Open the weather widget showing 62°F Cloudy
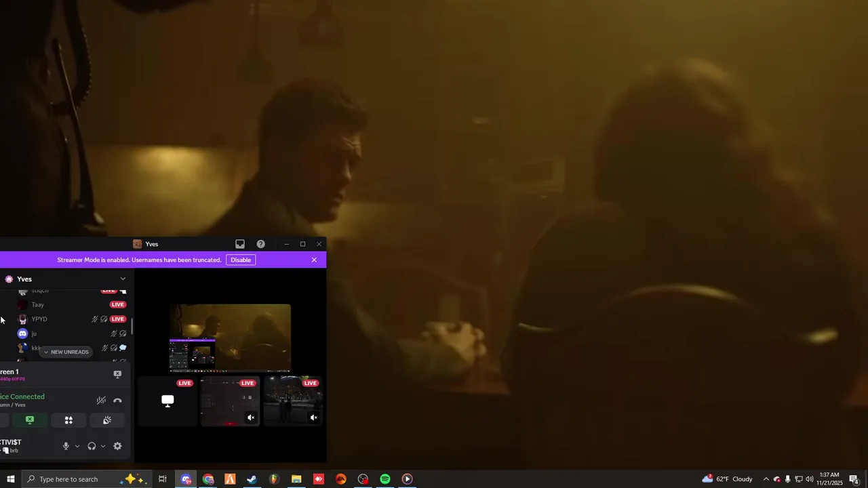 tap(728, 479)
